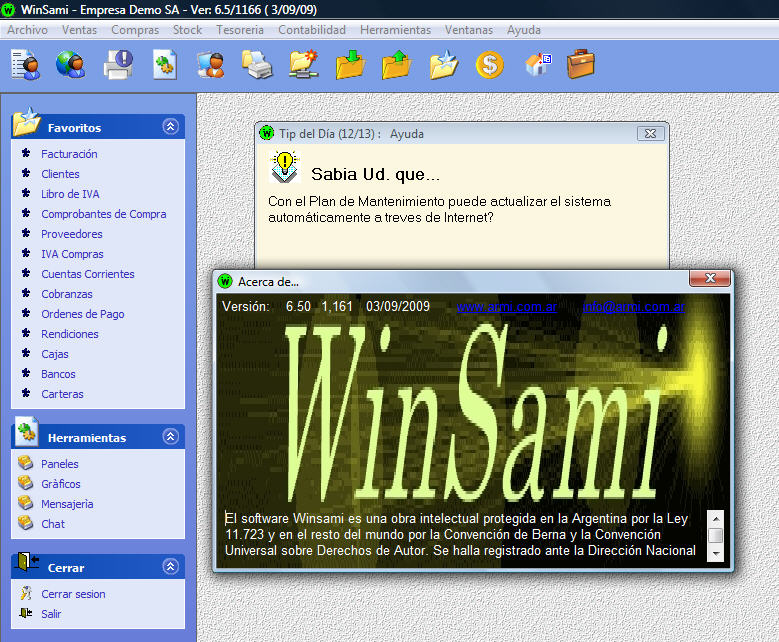Viewport: 779px width, 642px height.
Task: Open the Stock menu
Action: [187, 30]
